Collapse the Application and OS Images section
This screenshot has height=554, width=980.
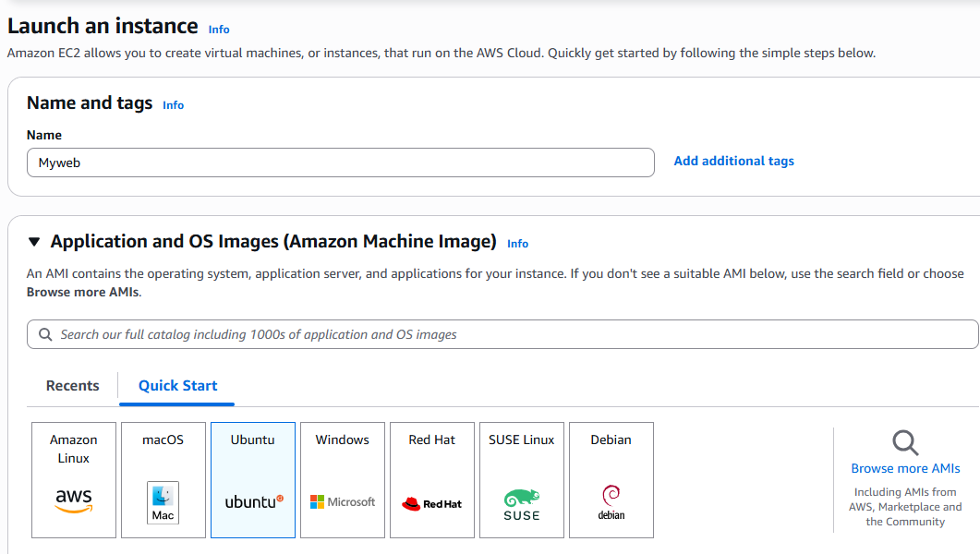pyautogui.click(x=34, y=241)
